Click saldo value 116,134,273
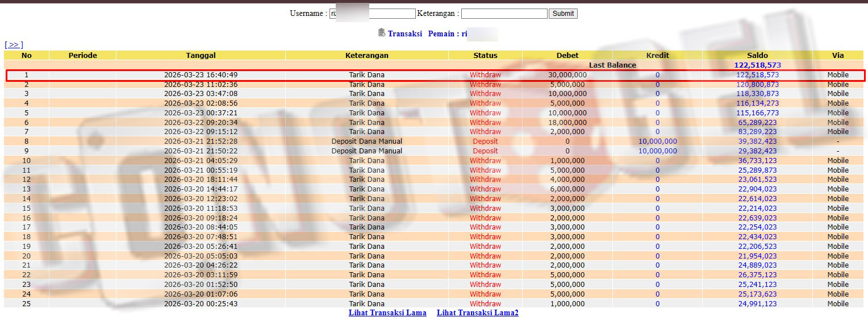The height and width of the screenshot is (321, 868). pyautogui.click(x=757, y=103)
